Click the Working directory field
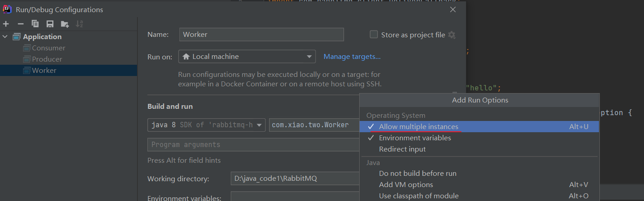The image size is (644, 201). click(x=295, y=179)
